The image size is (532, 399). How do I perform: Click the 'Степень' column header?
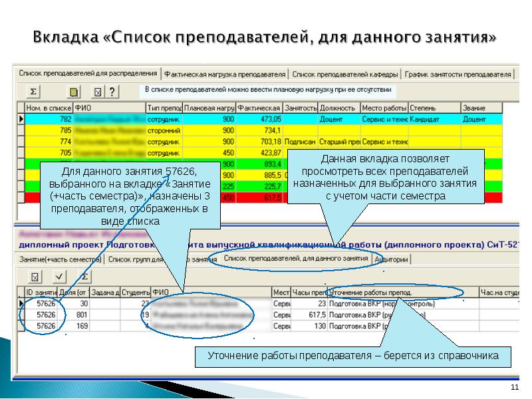tap(434, 108)
